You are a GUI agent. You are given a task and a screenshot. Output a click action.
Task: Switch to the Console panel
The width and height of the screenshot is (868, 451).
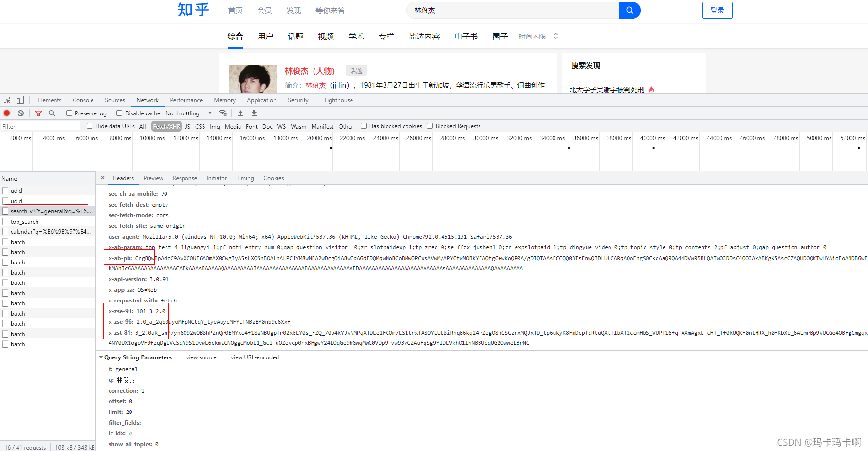[x=83, y=100]
